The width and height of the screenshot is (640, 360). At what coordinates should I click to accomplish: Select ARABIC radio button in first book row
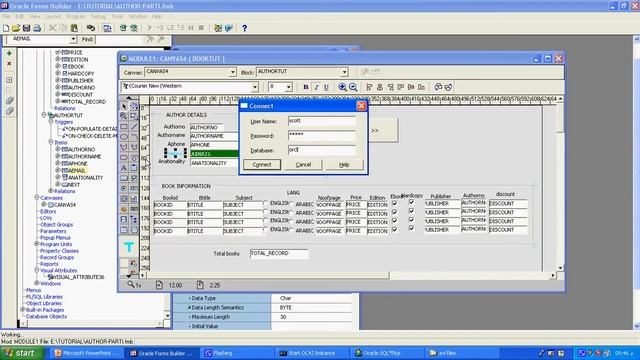pyautogui.click(x=291, y=204)
